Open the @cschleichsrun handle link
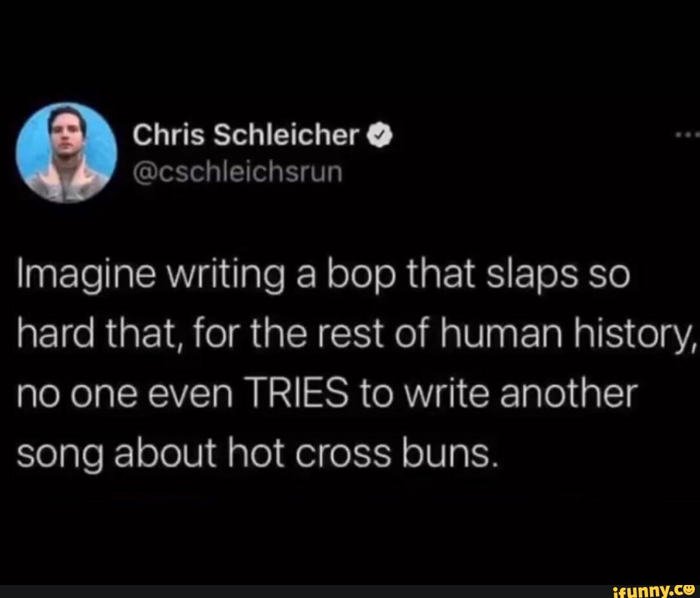This screenshot has height=598, width=700. coord(237,173)
